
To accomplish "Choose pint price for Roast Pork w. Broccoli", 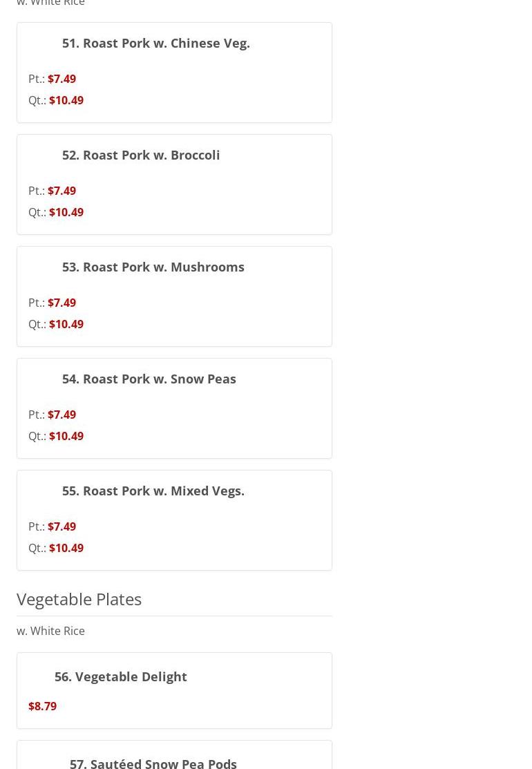I will click(x=52, y=191).
